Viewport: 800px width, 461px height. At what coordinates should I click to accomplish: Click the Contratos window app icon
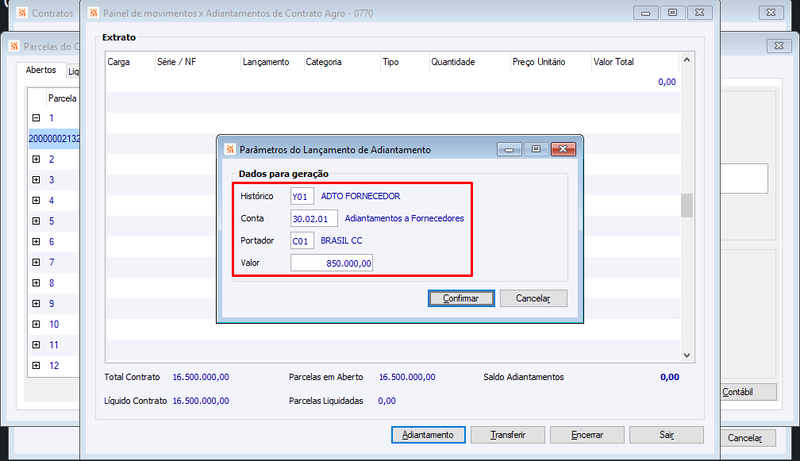(x=22, y=13)
